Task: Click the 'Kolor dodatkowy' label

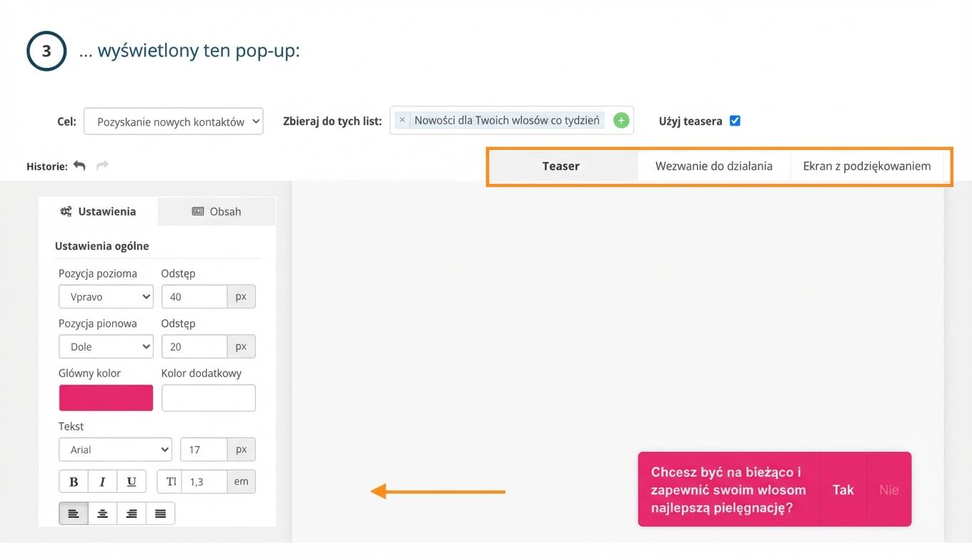Action: coord(202,373)
